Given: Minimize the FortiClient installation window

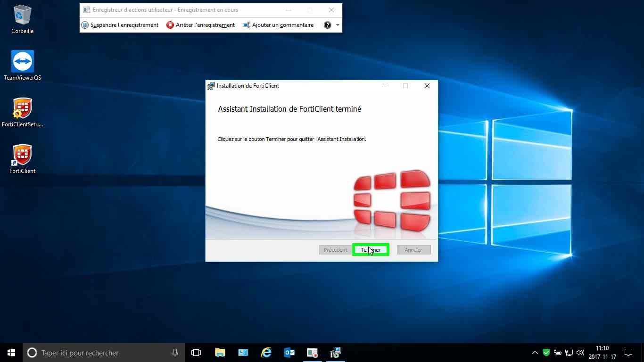Looking at the screenshot, I should click(x=384, y=86).
